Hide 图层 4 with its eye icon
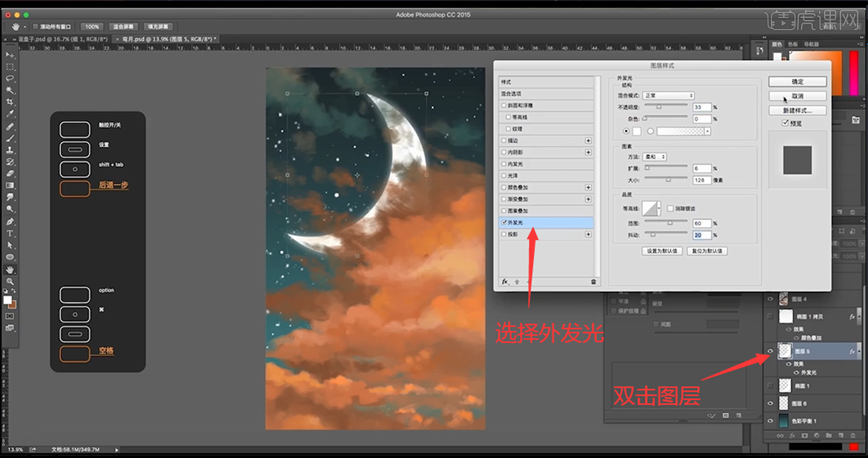Image resolution: width=868 pixels, height=458 pixels. (x=770, y=299)
